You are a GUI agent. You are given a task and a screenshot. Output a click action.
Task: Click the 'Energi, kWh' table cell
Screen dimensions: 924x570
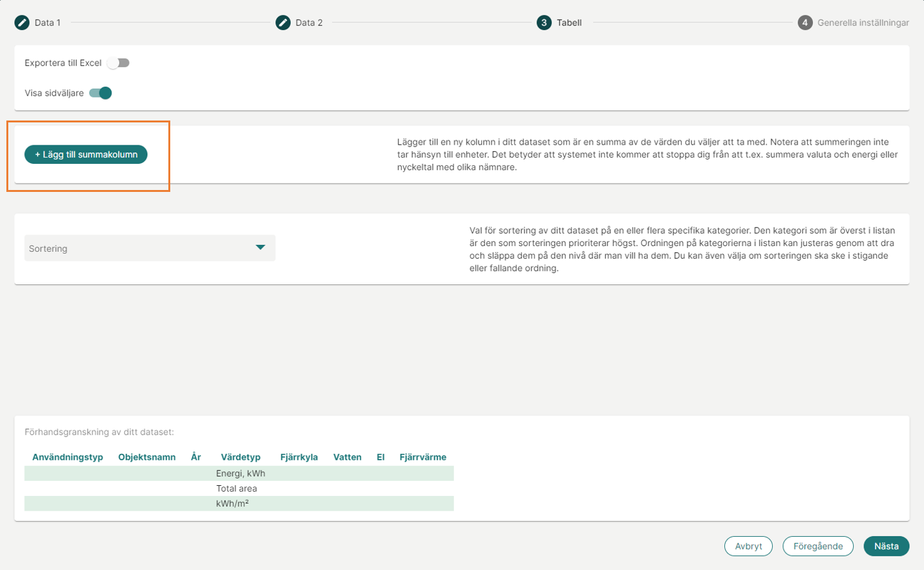click(240, 473)
